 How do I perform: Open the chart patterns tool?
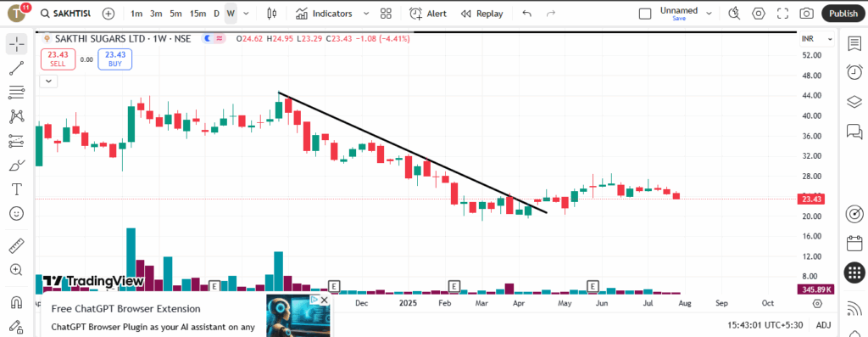[17, 117]
